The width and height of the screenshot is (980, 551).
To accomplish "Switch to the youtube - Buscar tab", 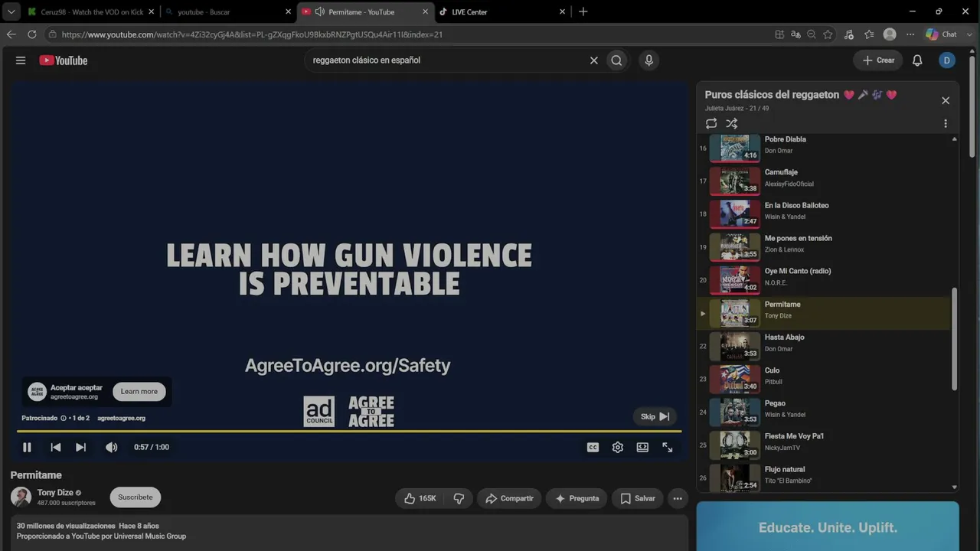I will (228, 12).
